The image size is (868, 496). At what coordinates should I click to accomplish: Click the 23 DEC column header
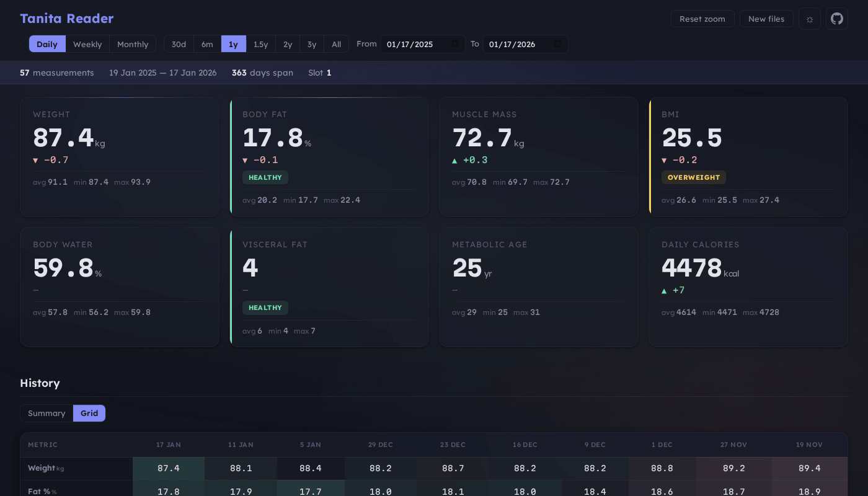(x=453, y=445)
